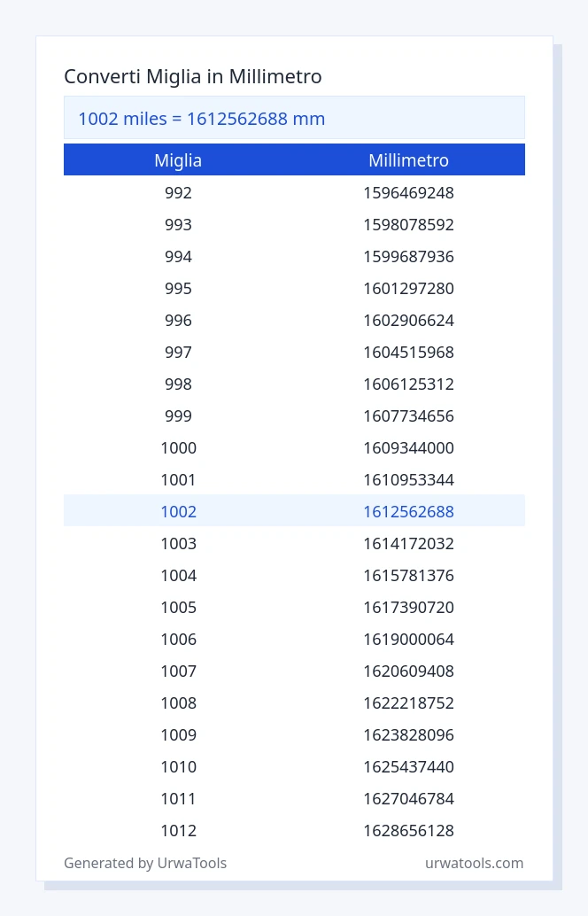The width and height of the screenshot is (588, 916).
Task: Click the 992 cell in Miglia column
Action: pyautogui.click(x=178, y=193)
